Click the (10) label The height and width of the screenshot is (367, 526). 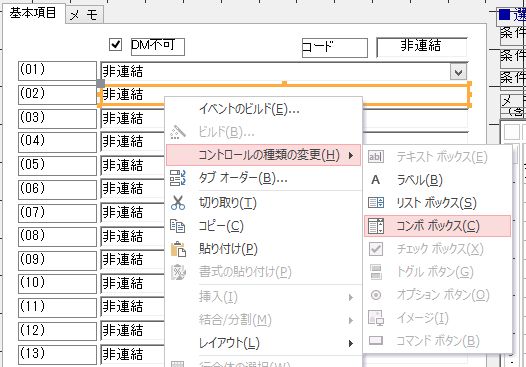coord(57,283)
